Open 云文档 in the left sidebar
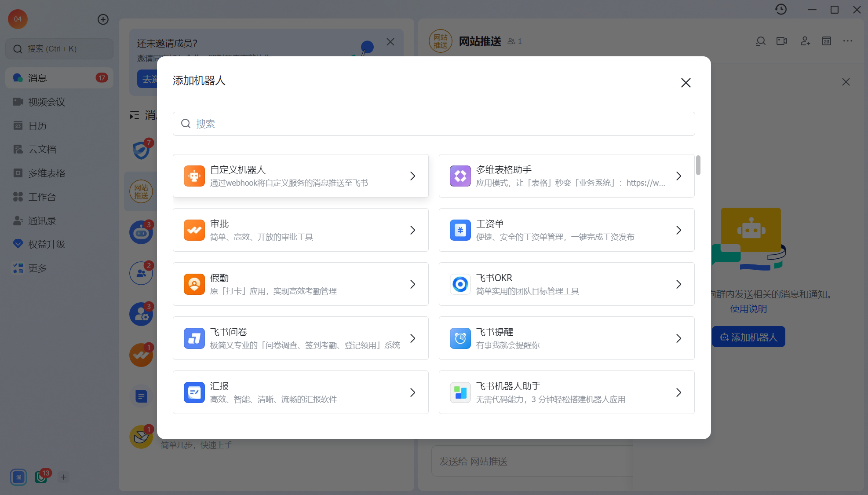This screenshot has height=495, width=868. (42, 150)
